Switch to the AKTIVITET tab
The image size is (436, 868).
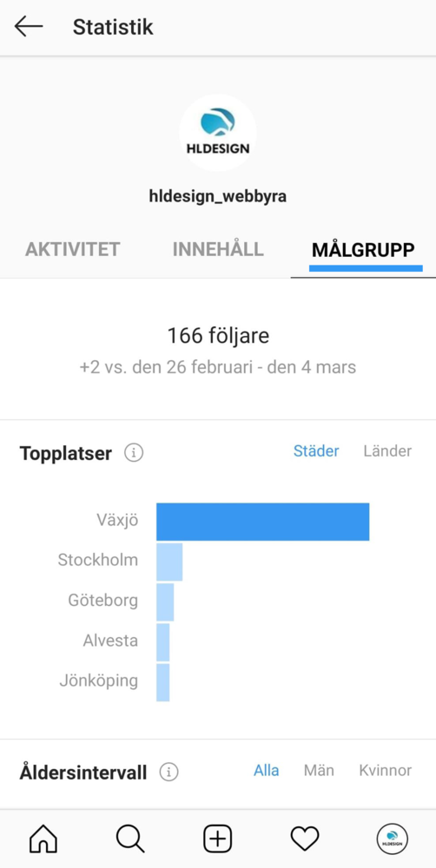coord(73,250)
